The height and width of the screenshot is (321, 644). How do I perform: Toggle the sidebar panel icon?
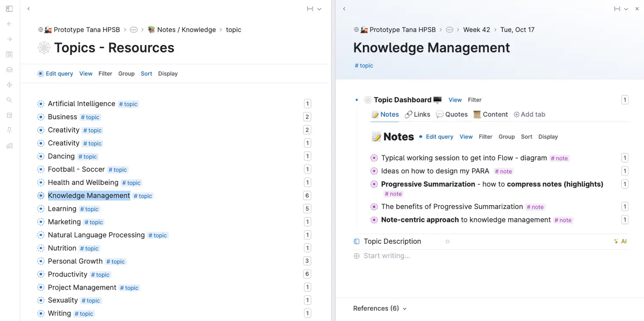[x=9, y=9]
